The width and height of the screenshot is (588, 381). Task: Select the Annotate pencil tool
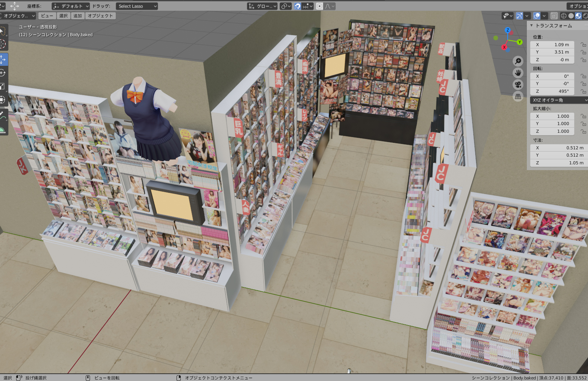point(3,114)
